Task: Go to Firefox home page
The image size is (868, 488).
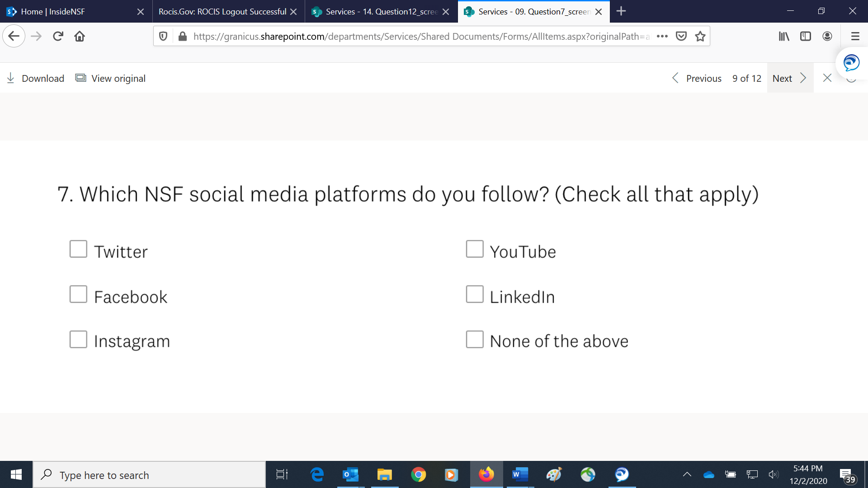Action: [80, 36]
